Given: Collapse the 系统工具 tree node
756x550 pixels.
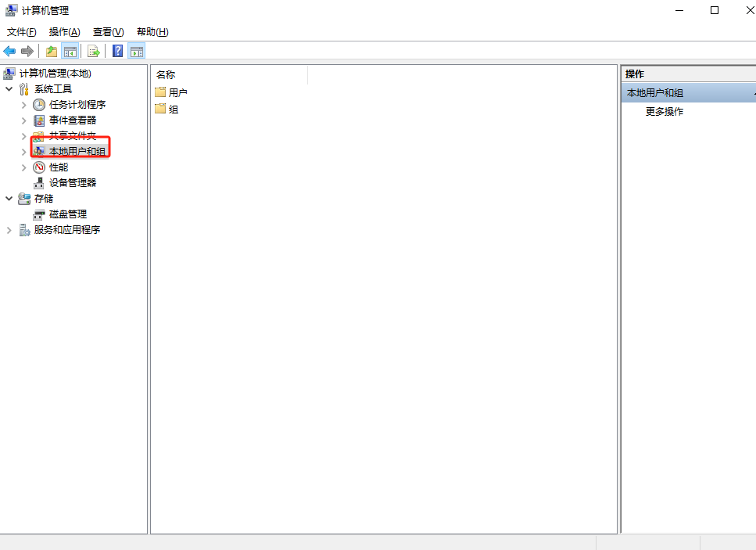Looking at the screenshot, I should 9,89.
